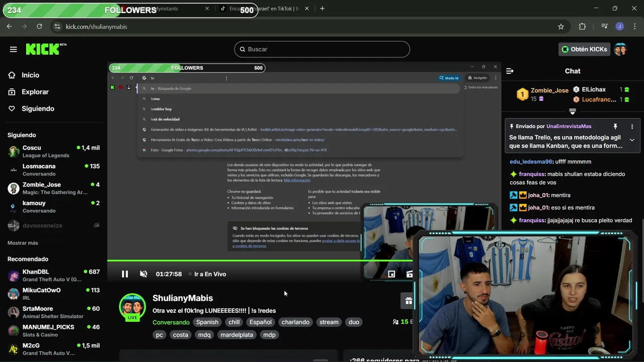The image size is (644, 362).
Task: Select the mdp tag
Action: coord(269,335)
